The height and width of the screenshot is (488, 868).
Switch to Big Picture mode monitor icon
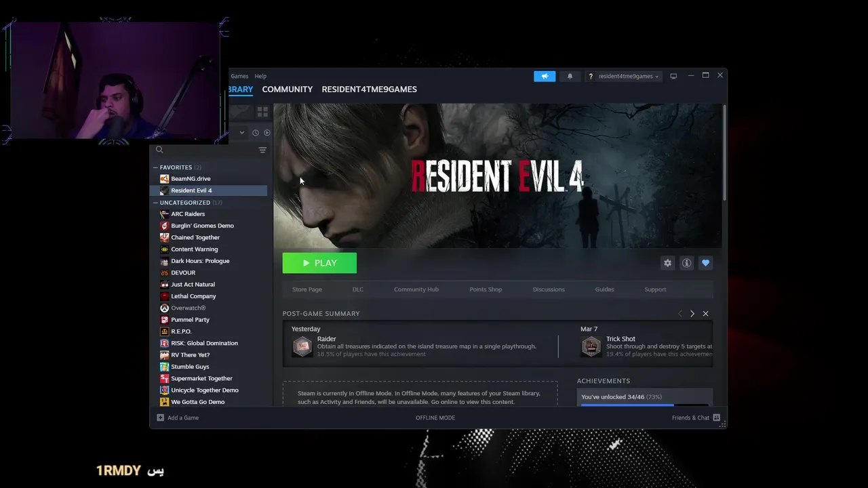point(673,76)
